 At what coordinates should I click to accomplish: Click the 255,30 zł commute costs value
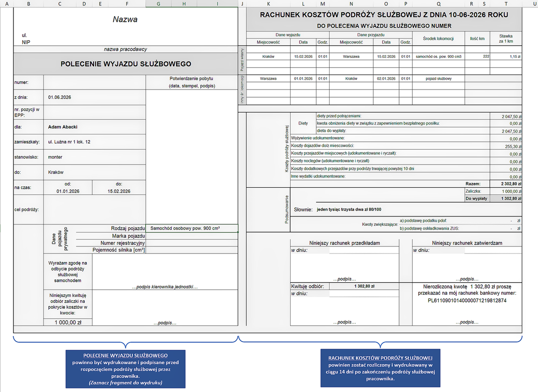(506, 146)
